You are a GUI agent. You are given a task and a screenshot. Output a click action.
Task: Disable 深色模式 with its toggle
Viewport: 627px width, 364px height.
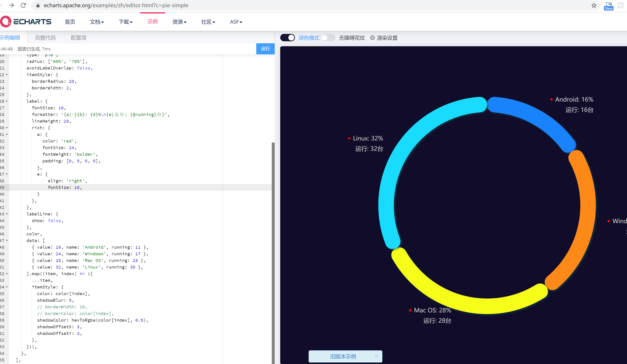click(287, 38)
